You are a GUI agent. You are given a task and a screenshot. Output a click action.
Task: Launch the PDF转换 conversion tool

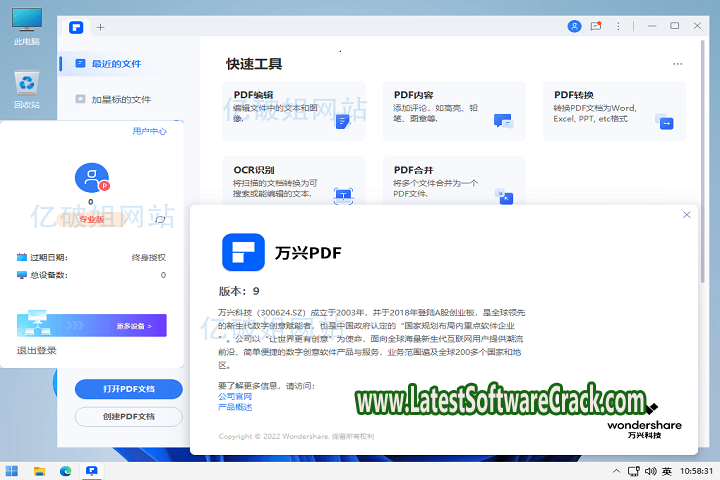[614, 111]
